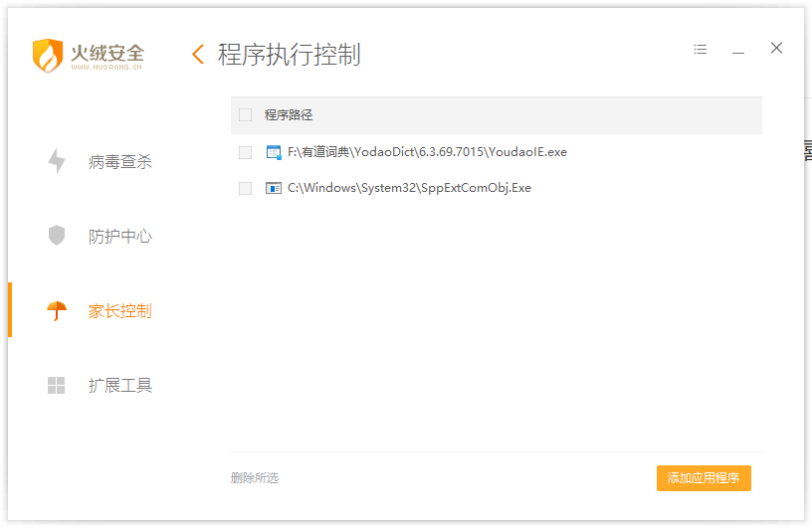The height and width of the screenshot is (528, 812).
Task: Open the 病毒查杀 tab
Action: click(x=119, y=162)
